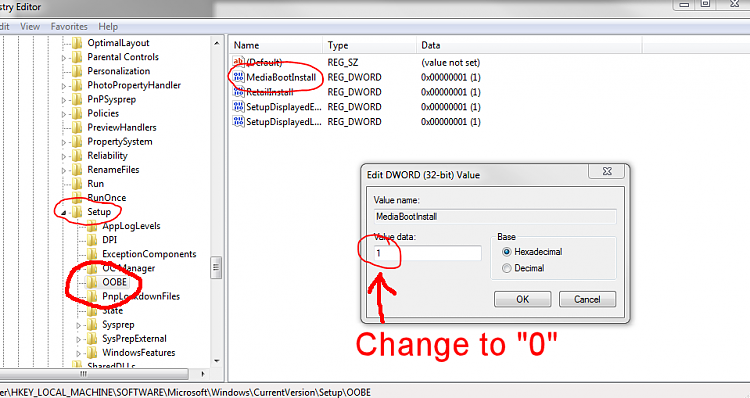The image size is (750, 398).
Task: Choose the Hexadecimal base option
Action: [507, 252]
